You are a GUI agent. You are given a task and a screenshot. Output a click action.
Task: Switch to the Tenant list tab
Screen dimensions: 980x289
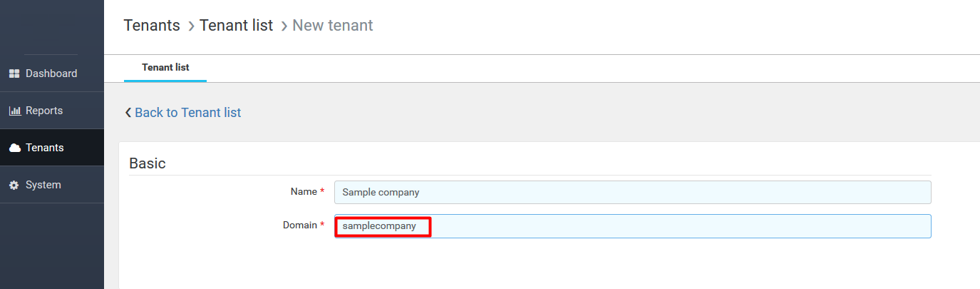pos(165,68)
